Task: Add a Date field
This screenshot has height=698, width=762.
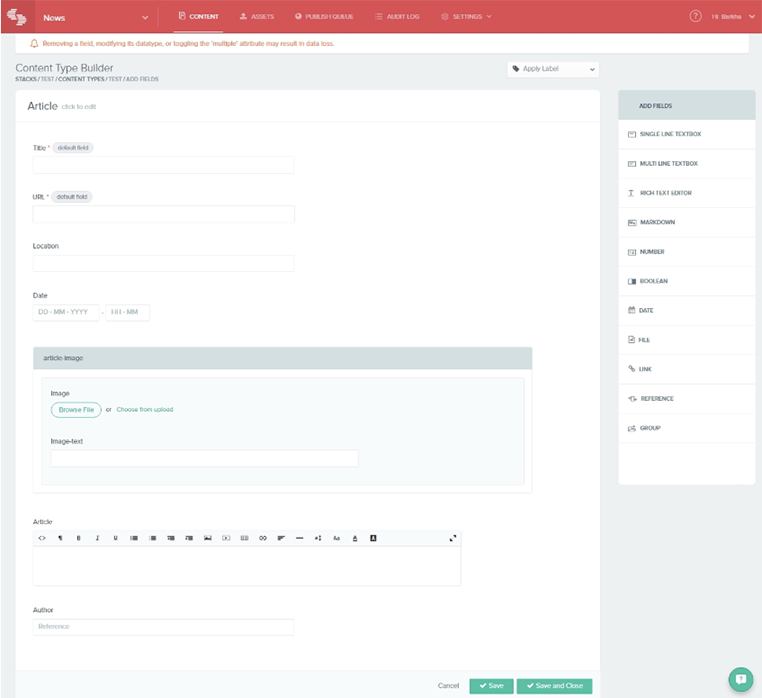Action: 687,311
